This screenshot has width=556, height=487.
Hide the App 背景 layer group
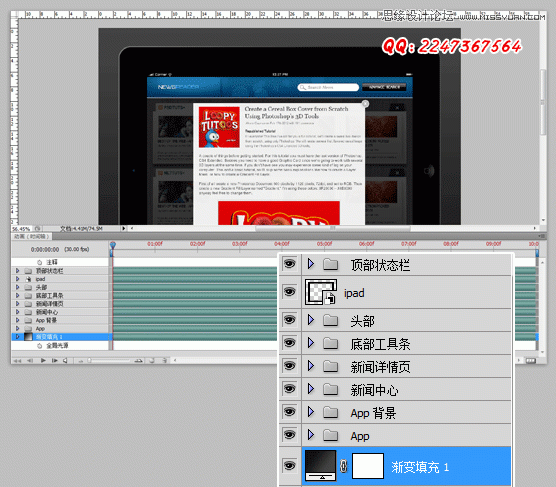[290, 412]
